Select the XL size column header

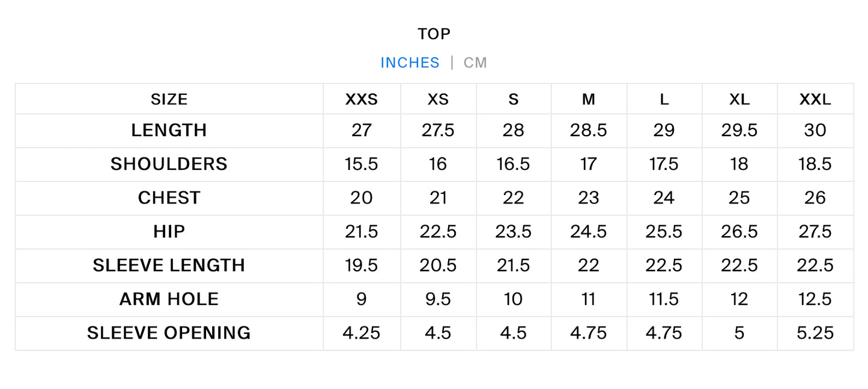pos(739,100)
